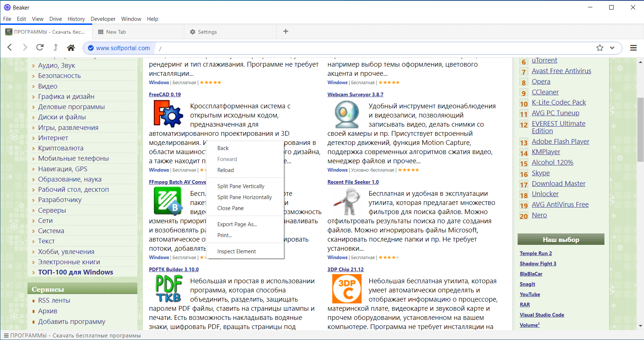644x340 pixels.
Task: Open the PDFTK Builder 3.10.0 link
Action: [174, 269]
